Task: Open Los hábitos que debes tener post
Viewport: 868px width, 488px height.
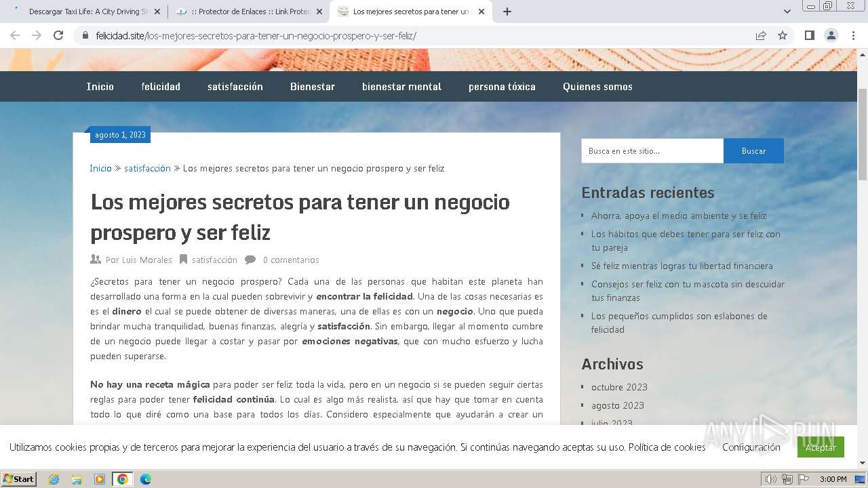Action: (x=686, y=241)
